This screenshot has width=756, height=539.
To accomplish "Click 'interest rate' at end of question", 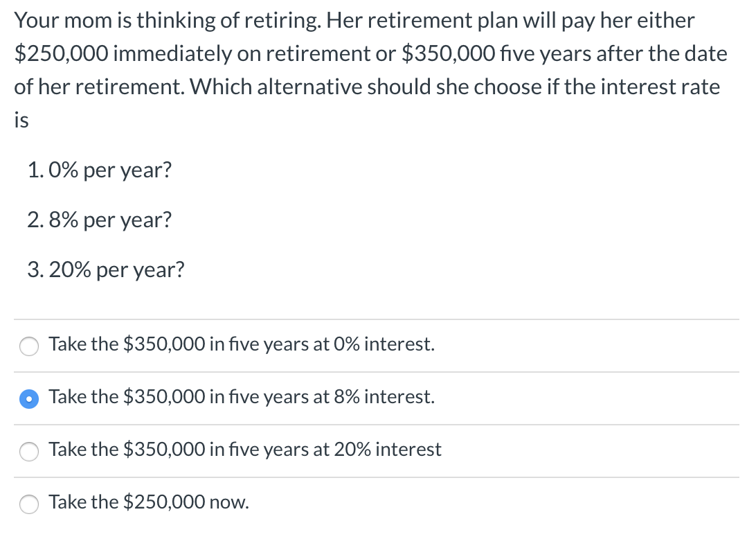I will (x=660, y=87).
